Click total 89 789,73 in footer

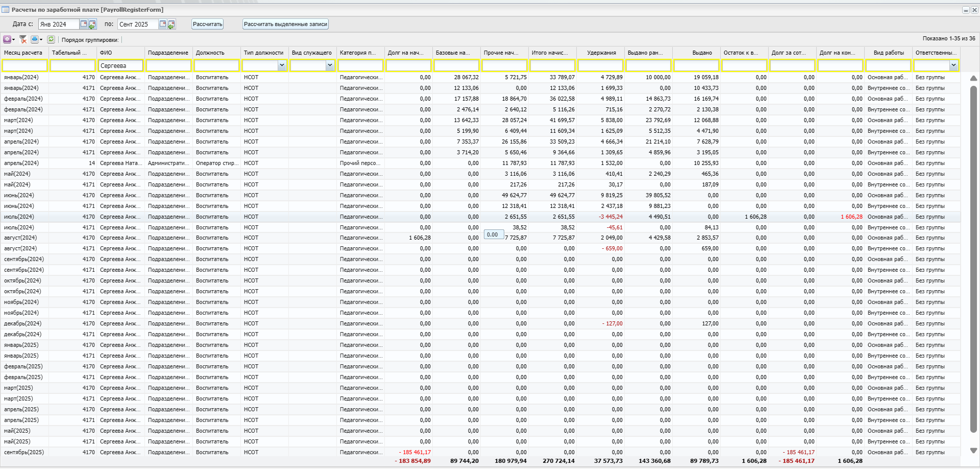pyautogui.click(x=704, y=461)
